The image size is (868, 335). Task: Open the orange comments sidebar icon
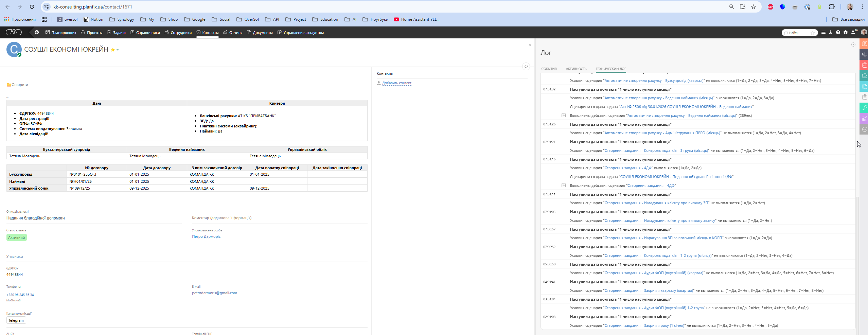(x=864, y=44)
